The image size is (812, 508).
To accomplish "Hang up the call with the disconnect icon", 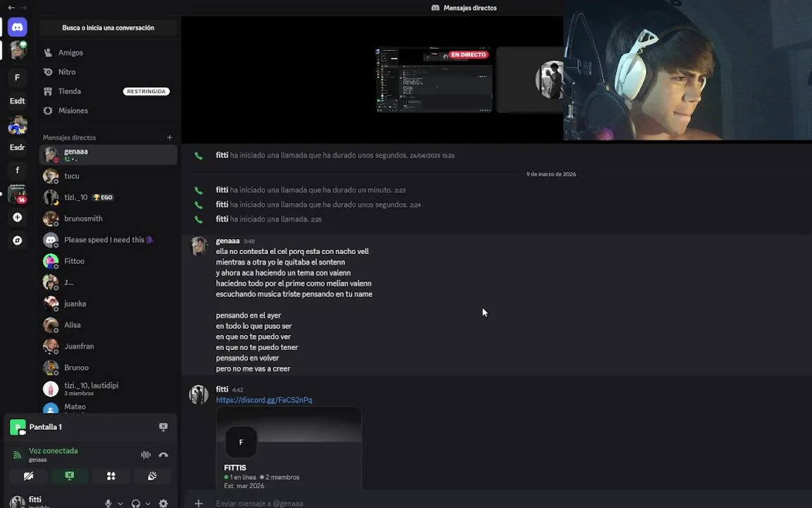I will pyautogui.click(x=164, y=454).
